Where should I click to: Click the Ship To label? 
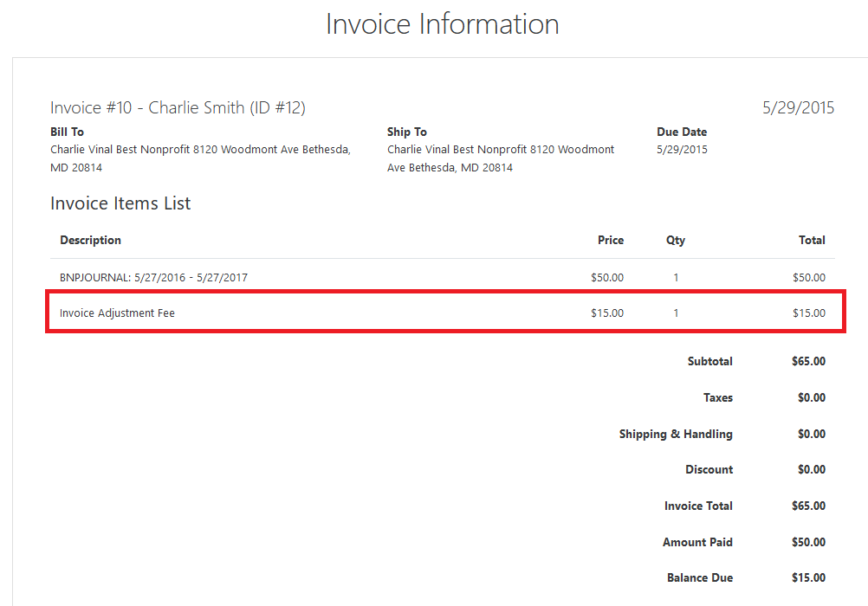click(407, 132)
